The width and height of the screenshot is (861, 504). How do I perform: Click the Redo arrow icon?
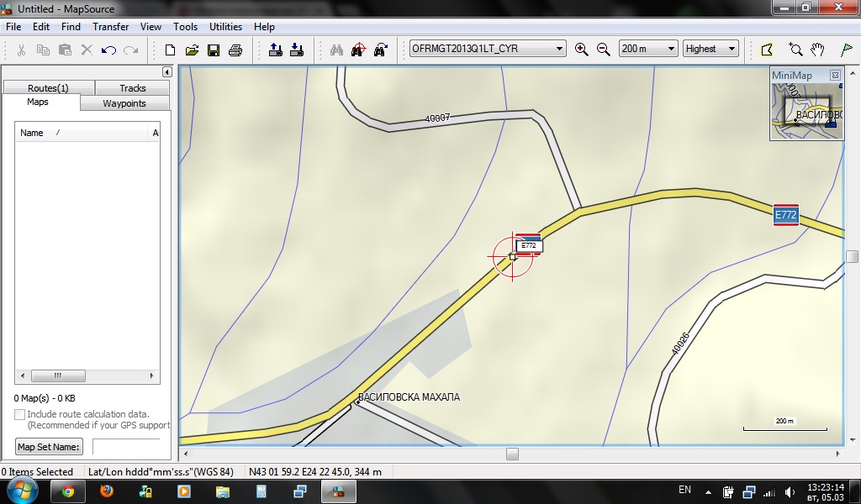(x=130, y=50)
